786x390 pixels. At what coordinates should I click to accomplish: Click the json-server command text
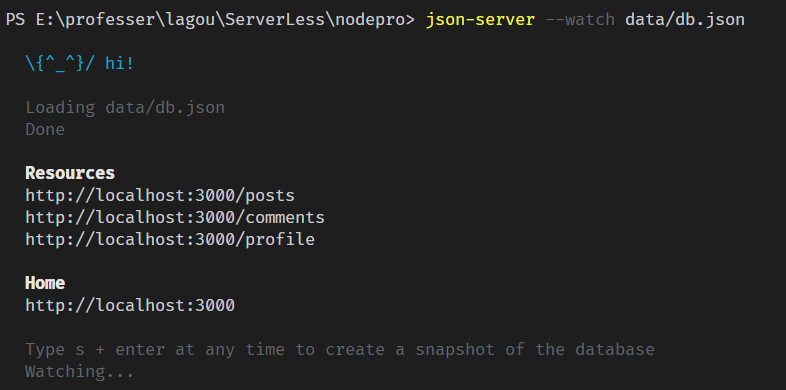coord(480,20)
